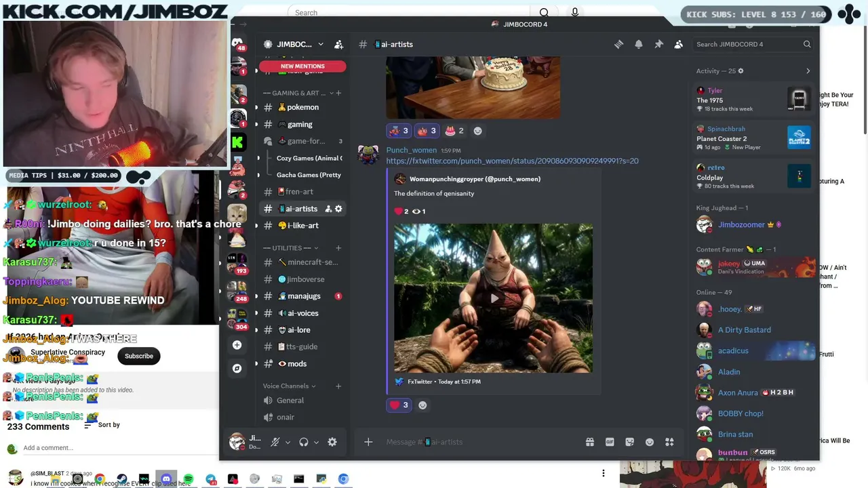Image resolution: width=868 pixels, height=488 pixels.
Task: Create channel in GAMING & ART category
Action: click(338, 93)
